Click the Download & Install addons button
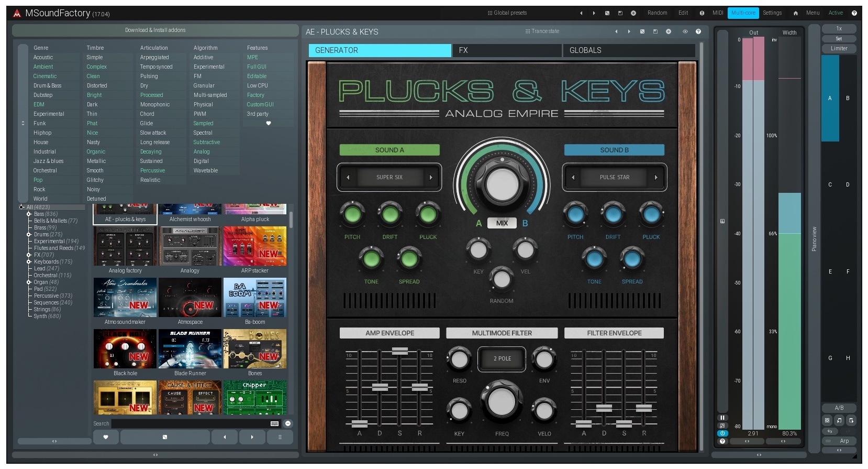868x469 pixels. [155, 30]
